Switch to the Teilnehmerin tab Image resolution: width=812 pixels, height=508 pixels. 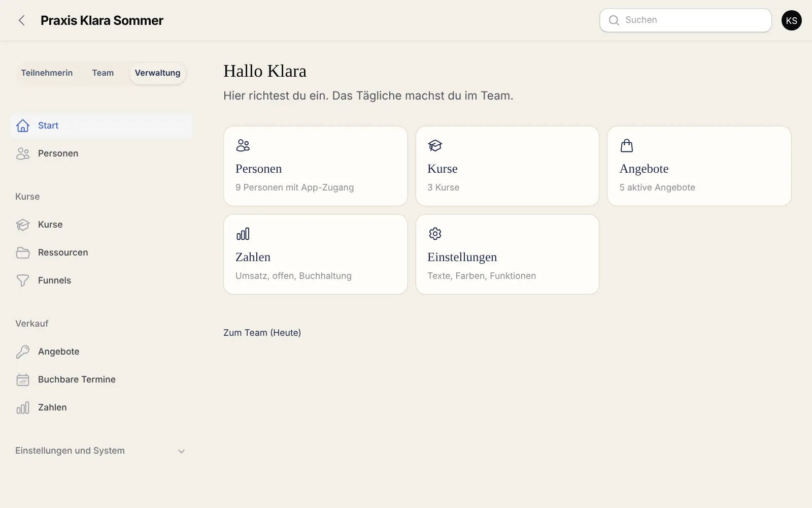[47, 73]
